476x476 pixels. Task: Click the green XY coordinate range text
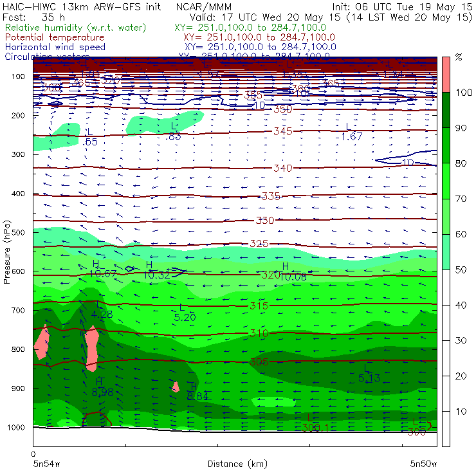tap(250, 28)
